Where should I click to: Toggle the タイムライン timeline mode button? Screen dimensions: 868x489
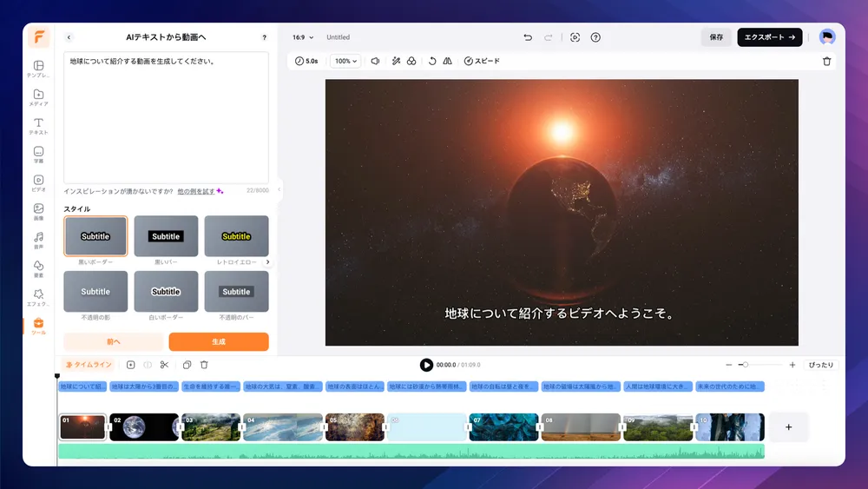89,365
